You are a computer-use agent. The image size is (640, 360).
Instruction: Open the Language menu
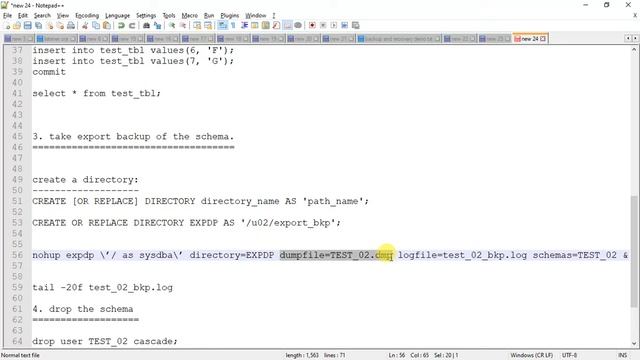tap(117, 16)
